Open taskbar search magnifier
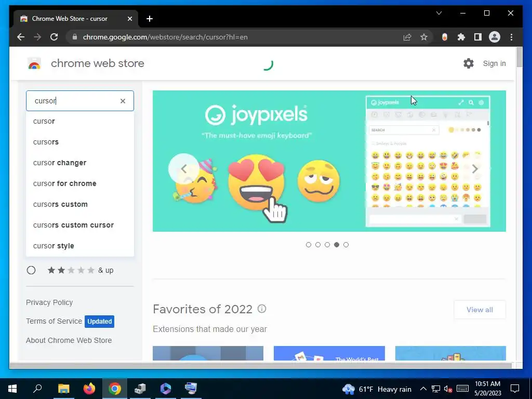Image resolution: width=532 pixels, height=399 pixels. pyautogui.click(x=37, y=389)
